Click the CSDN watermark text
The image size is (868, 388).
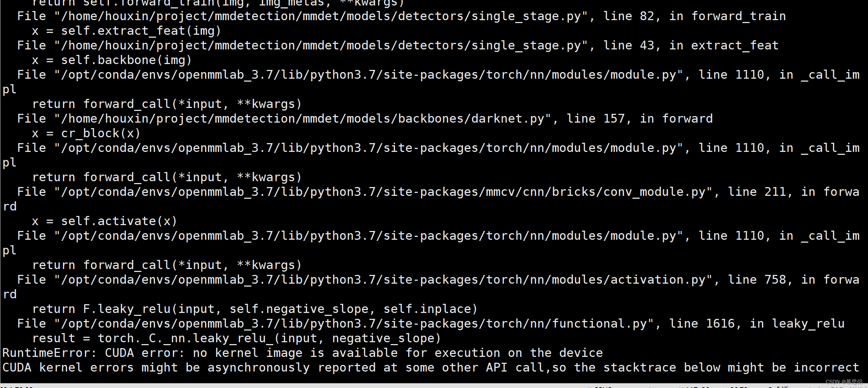pyautogui.click(x=844, y=382)
